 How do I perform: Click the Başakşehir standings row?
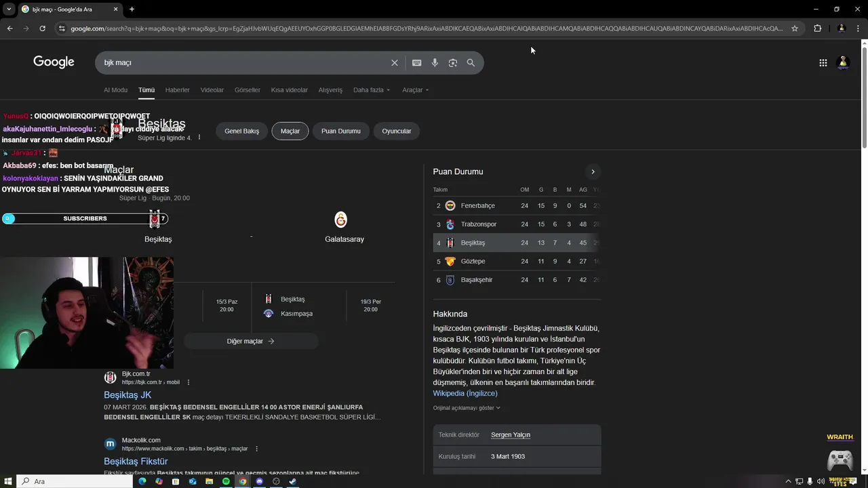(x=517, y=280)
